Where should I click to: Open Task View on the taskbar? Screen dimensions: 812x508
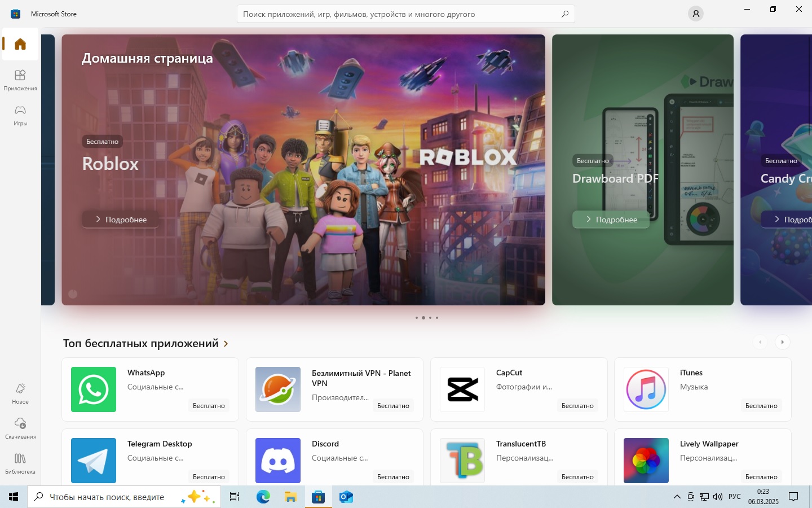(x=235, y=497)
